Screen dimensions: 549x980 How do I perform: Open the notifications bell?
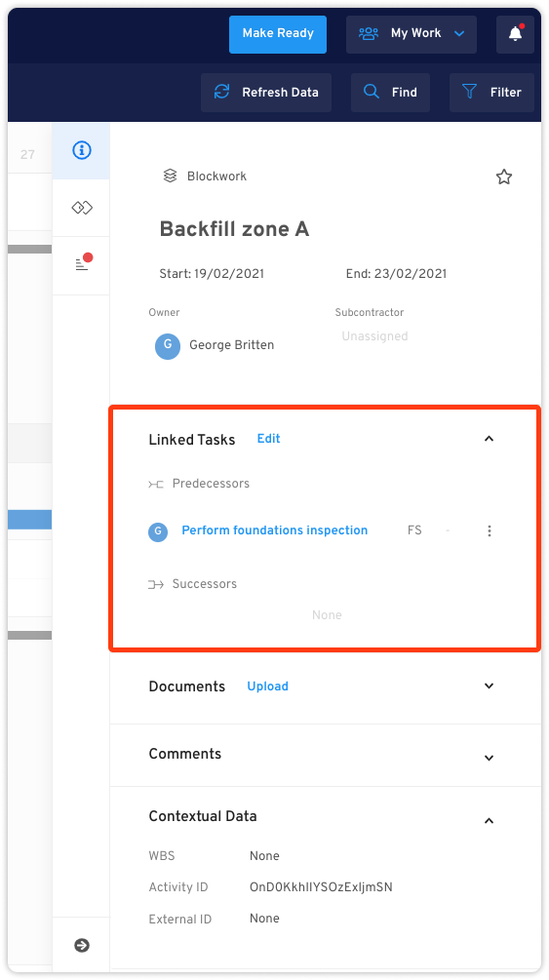[515, 34]
